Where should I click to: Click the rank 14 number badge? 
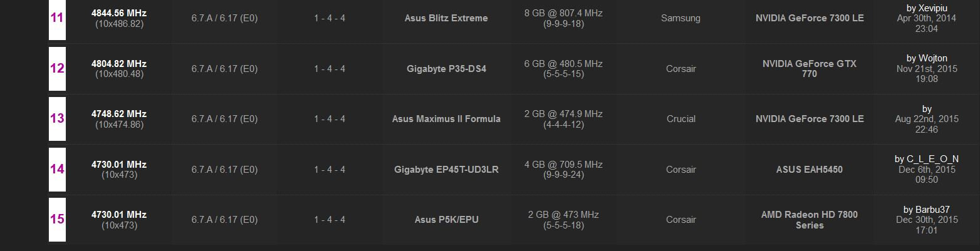(x=57, y=169)
